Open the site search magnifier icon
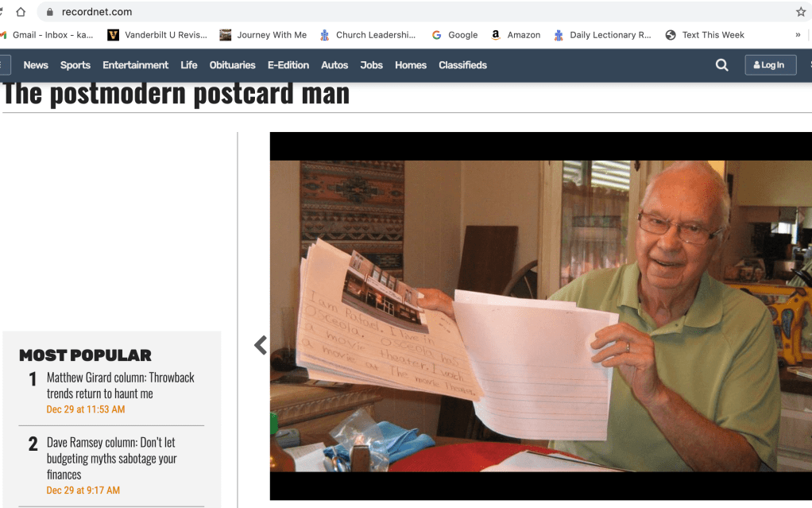The height and width of the screenshot is (508, 812). click(x=721, y=65)
